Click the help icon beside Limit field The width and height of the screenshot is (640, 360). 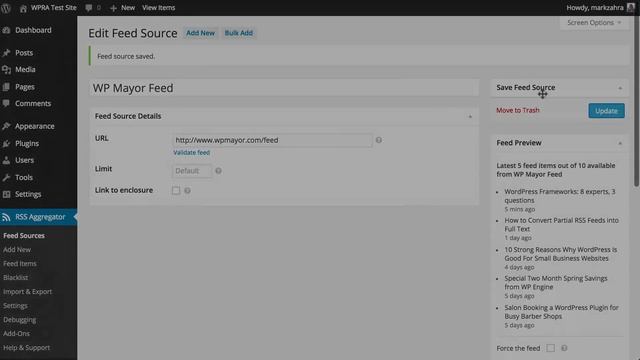click(218, 171)
